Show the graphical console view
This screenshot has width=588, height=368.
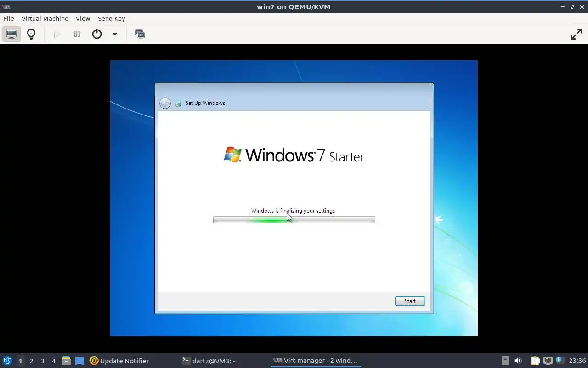click(11, 34)
